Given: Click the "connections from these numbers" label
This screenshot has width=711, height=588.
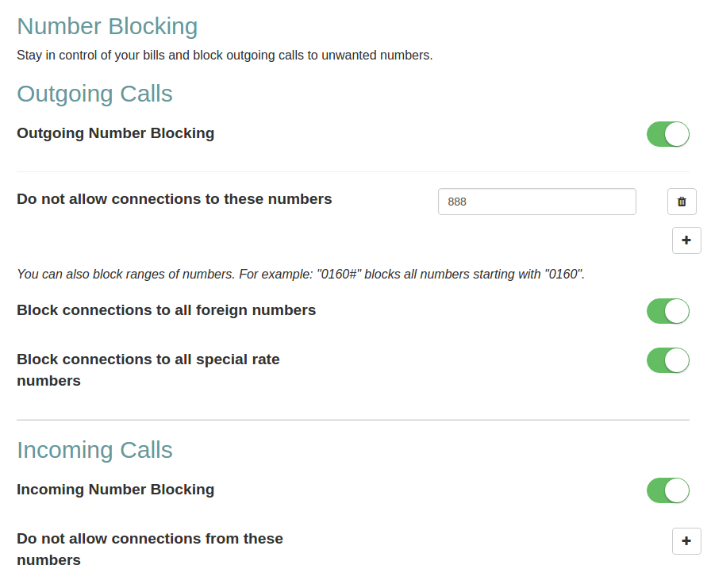Looking at the screenshot, I should (x=149, y=549).
